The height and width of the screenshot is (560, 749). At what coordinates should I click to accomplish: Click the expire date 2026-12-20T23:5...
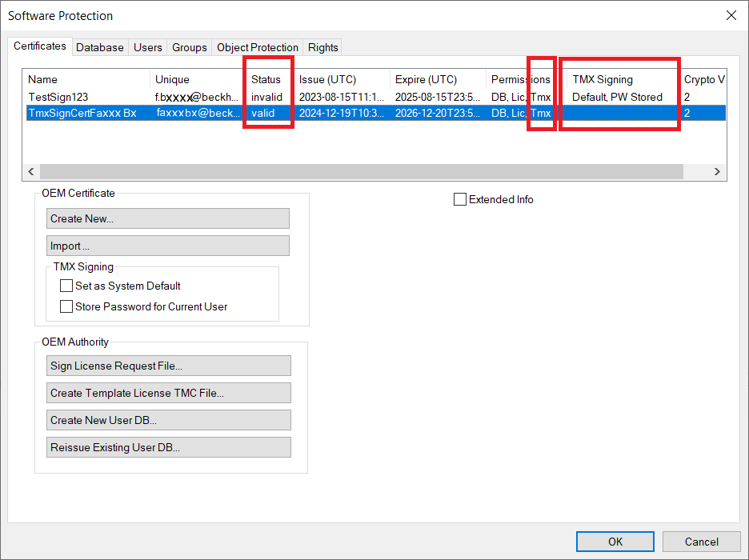[438, 113]
